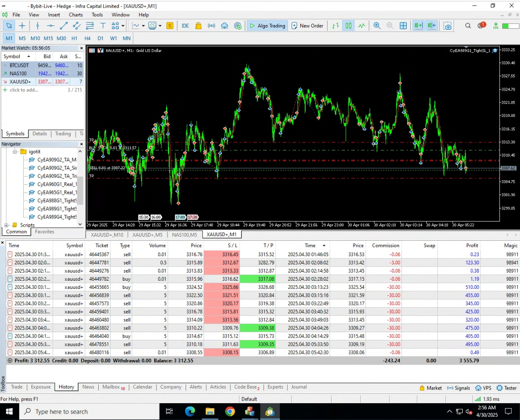Screen dimensions: 520x420
Task: Sort history by the Time column arrow
Action: pos(324,246)
